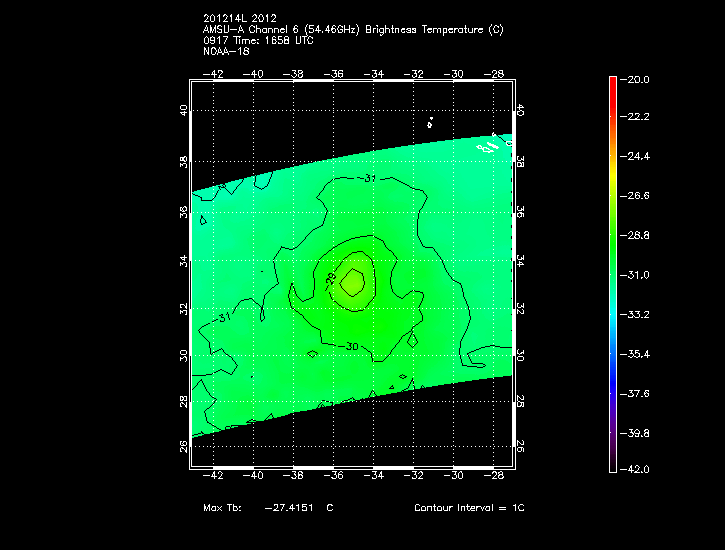Screen dimensions: 725x550
Task: Select the -26.6 label on the color scale
Action: tap(638, 197)
